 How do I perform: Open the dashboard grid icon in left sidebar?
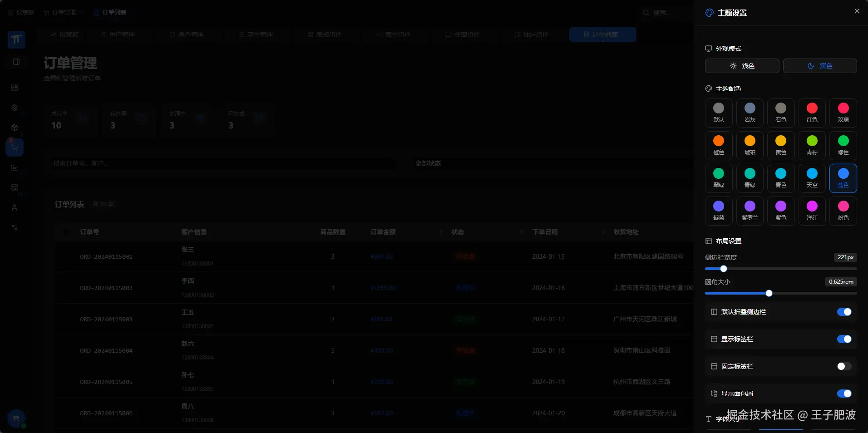pyautogui.click(x=15, y=88)
